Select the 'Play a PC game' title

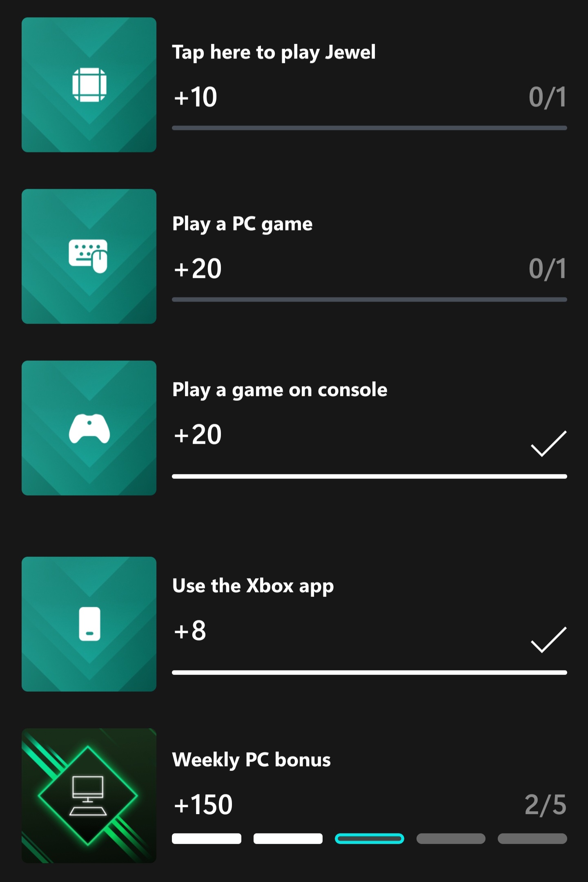click(242, 224)
